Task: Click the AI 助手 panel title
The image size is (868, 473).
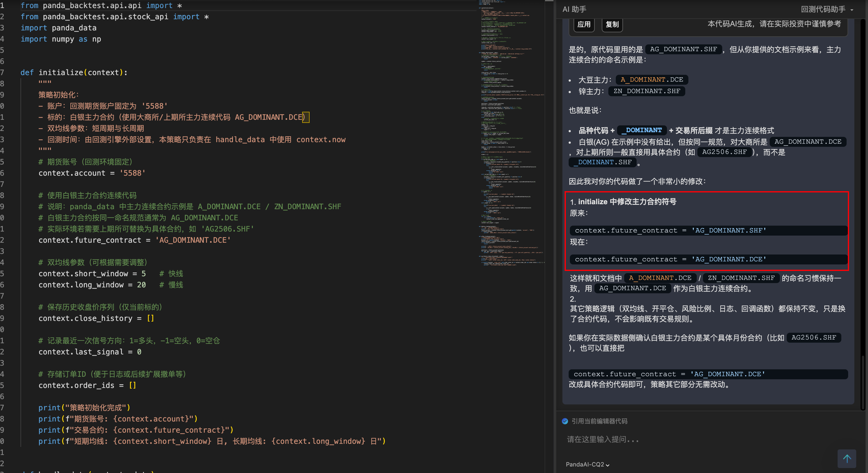Action: tap(574, 9)
